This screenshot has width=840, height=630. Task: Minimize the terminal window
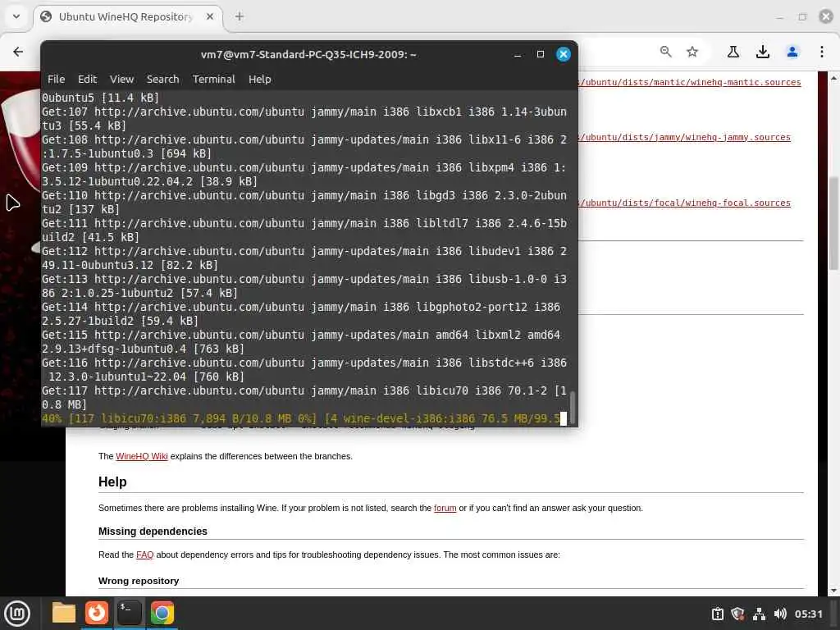518,54
